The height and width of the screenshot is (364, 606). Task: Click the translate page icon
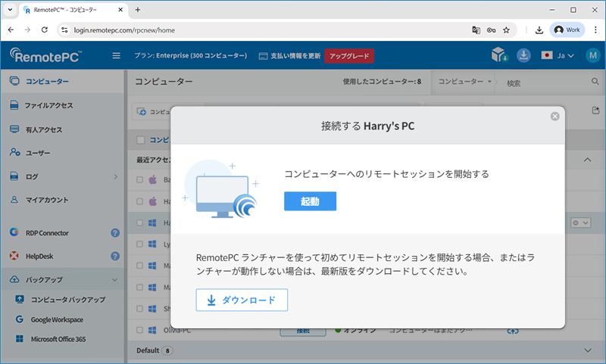[x=476, y=30]
